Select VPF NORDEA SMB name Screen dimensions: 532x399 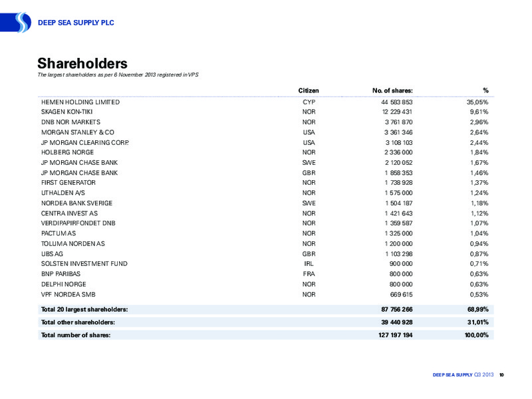click(x=68, y=295)
